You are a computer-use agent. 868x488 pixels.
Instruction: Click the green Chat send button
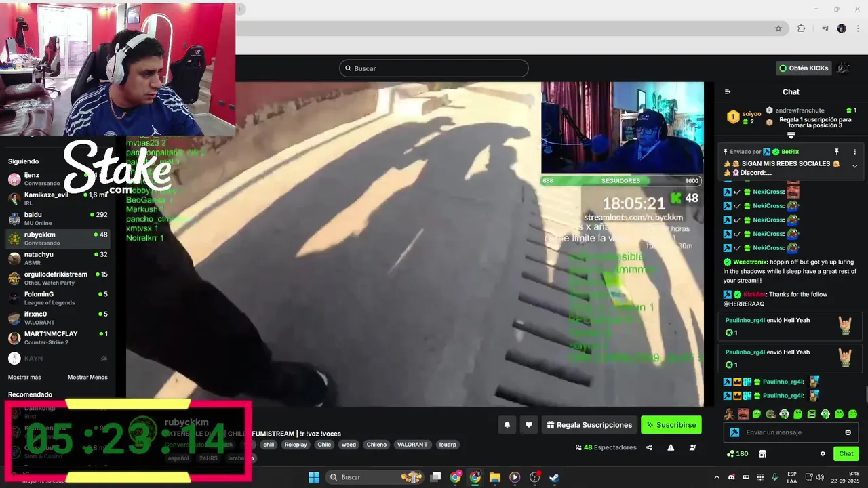tap(846, 454)
